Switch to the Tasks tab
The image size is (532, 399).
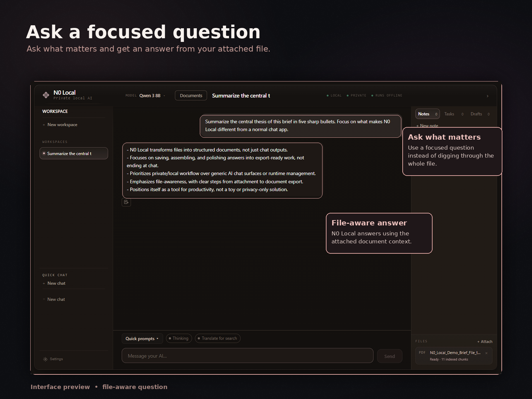click(454, 114)
